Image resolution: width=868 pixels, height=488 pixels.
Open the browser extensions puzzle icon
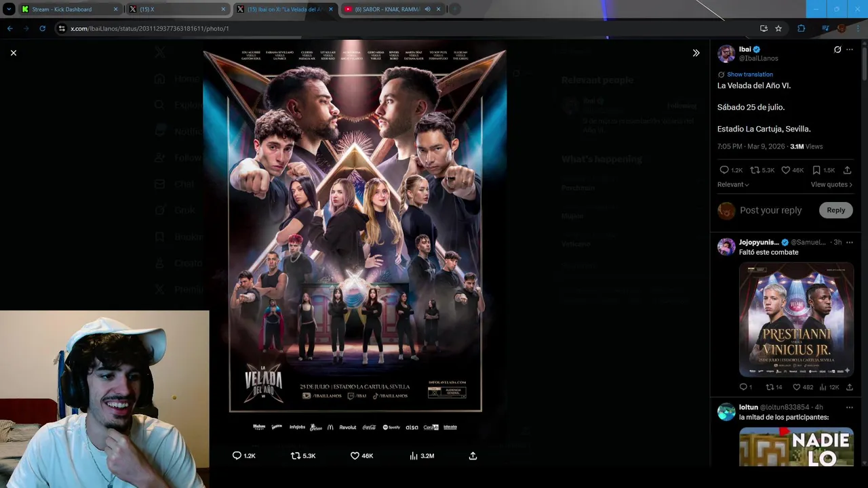click(802, 28)
